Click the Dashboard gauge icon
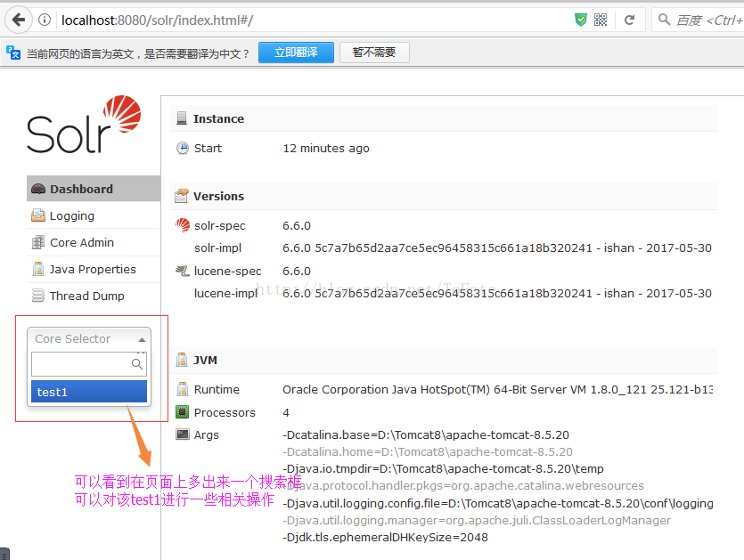The width and height of the screenshot is (744, 560). coord(38,189)
